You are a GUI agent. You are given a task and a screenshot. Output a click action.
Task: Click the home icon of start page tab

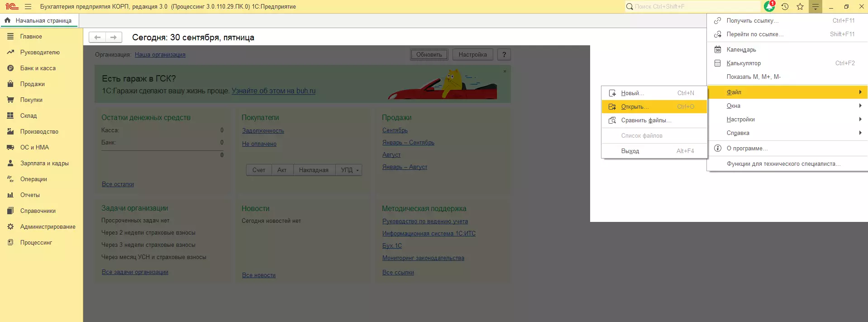pyautogui.click(x=7, y=20)
